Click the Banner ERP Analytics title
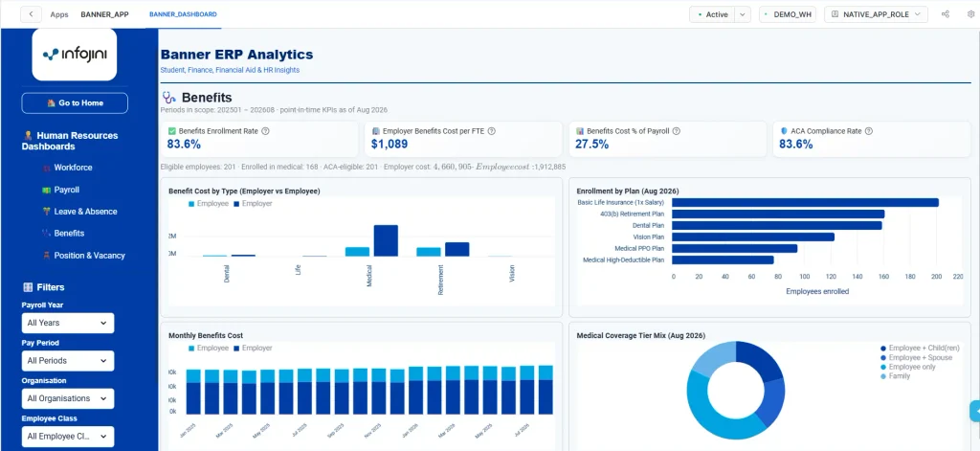This screenshot has height=451, width=980. pos(237,55)
